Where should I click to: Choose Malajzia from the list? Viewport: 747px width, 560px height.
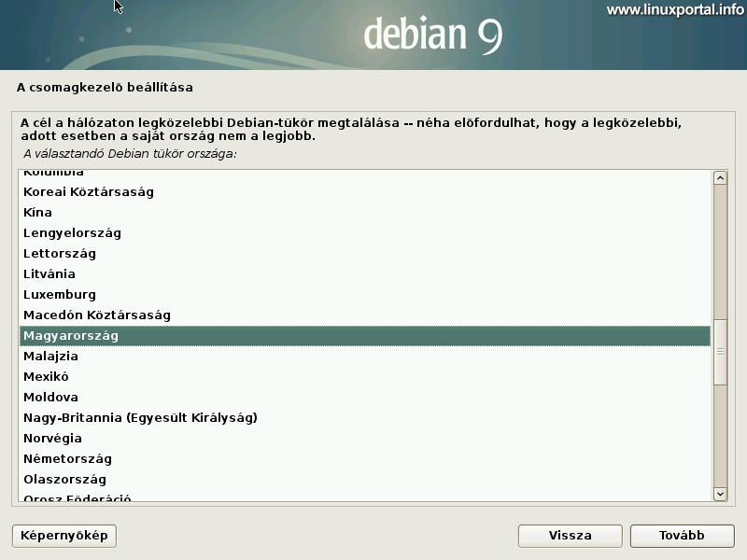point(364,357)
